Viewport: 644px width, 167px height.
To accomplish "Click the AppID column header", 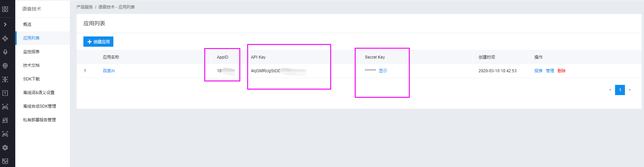I will pyautogui.click(x=223, y=57).
